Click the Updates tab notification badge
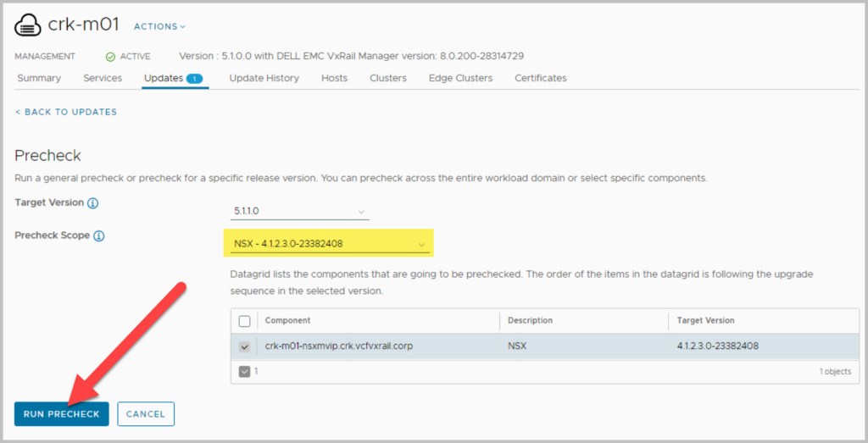 [194, 79]
